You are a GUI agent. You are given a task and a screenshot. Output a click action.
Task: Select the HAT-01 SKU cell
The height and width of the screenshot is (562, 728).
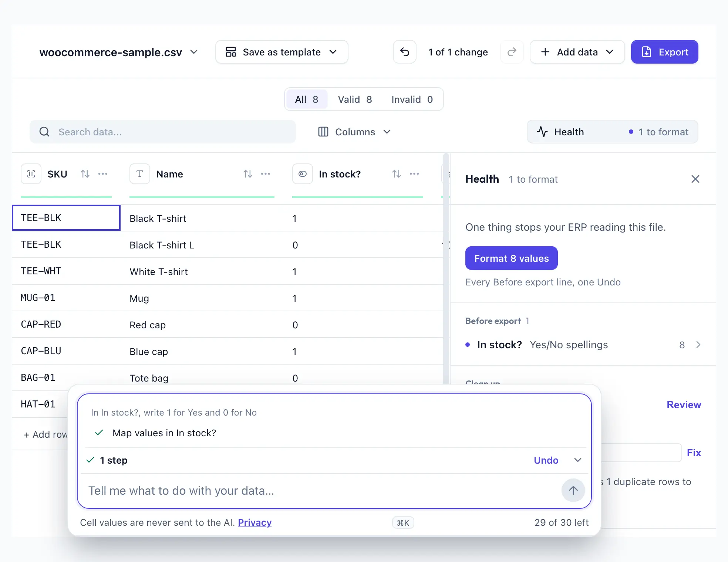click(41, 404)
